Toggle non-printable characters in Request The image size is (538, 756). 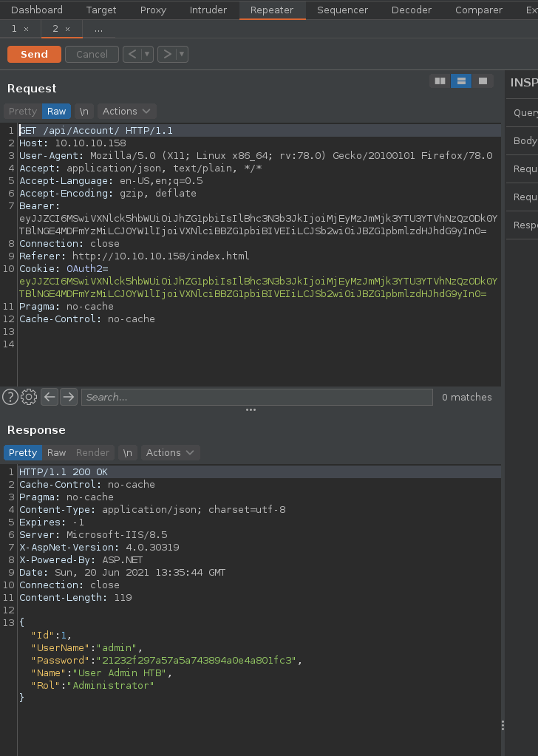(x=84, y=112)
